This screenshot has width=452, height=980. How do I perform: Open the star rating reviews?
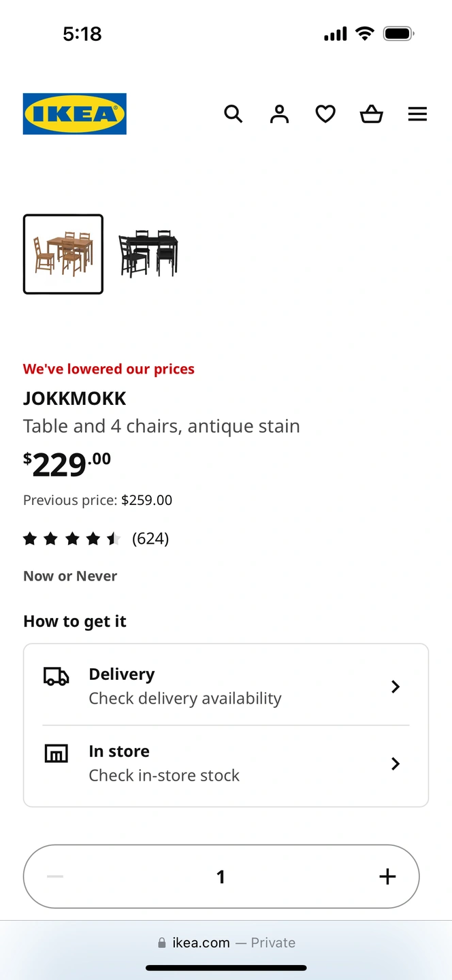71,539
